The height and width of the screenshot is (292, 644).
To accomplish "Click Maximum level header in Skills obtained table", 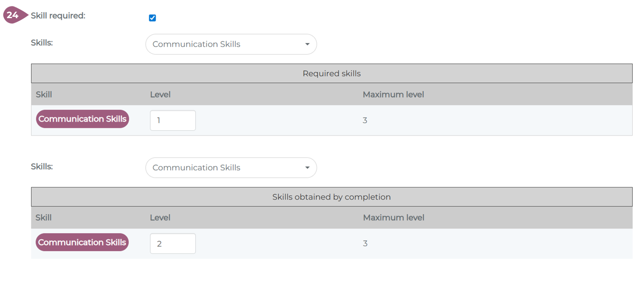I will click(393, 218).
